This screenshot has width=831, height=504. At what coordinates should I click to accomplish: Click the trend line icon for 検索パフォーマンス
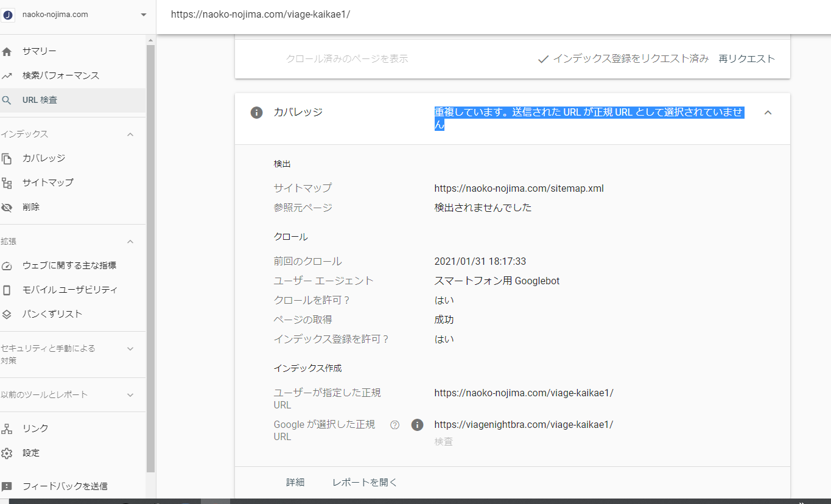[x=7, y=75]
